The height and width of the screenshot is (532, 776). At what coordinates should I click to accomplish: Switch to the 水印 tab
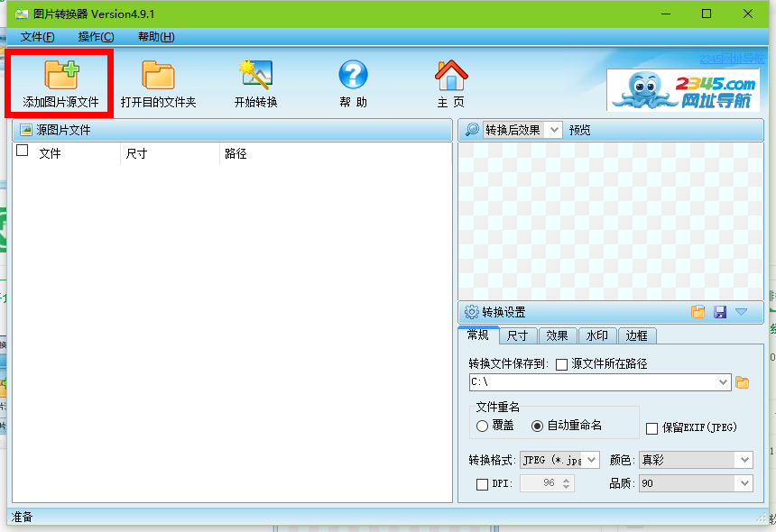coord(596,335)
